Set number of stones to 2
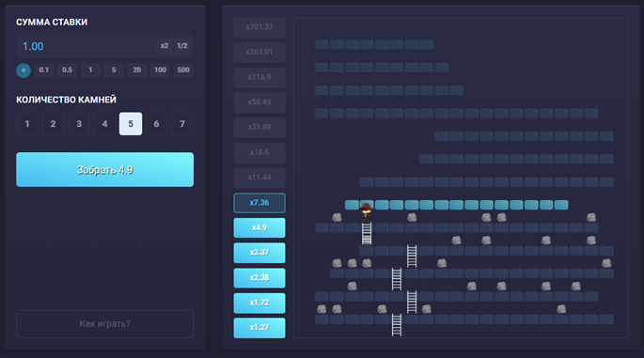Image resolution: width=644 pixels, height=358 pixels. [53, 124]
